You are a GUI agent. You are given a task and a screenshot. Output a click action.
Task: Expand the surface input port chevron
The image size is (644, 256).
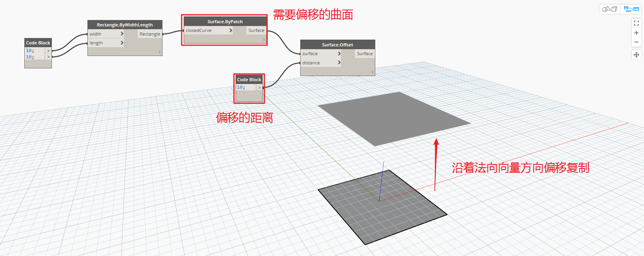pos(339,54)
